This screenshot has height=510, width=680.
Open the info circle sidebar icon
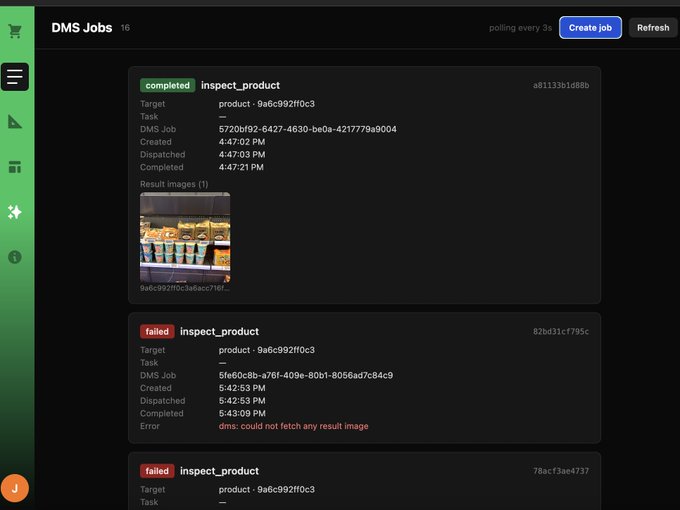point(15,257)
